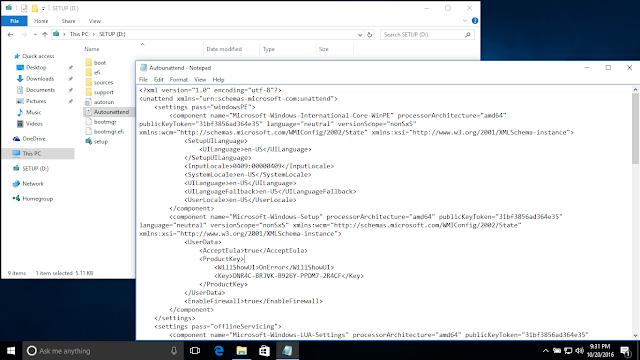Screen dimensions: 640x360
Task: Show hidden system tray icons
Action: [546, 351]
